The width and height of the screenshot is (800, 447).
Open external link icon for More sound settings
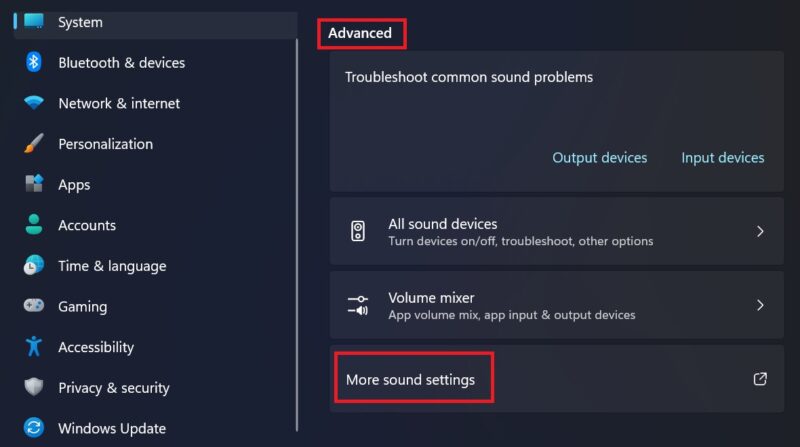(x=760, y=379)
